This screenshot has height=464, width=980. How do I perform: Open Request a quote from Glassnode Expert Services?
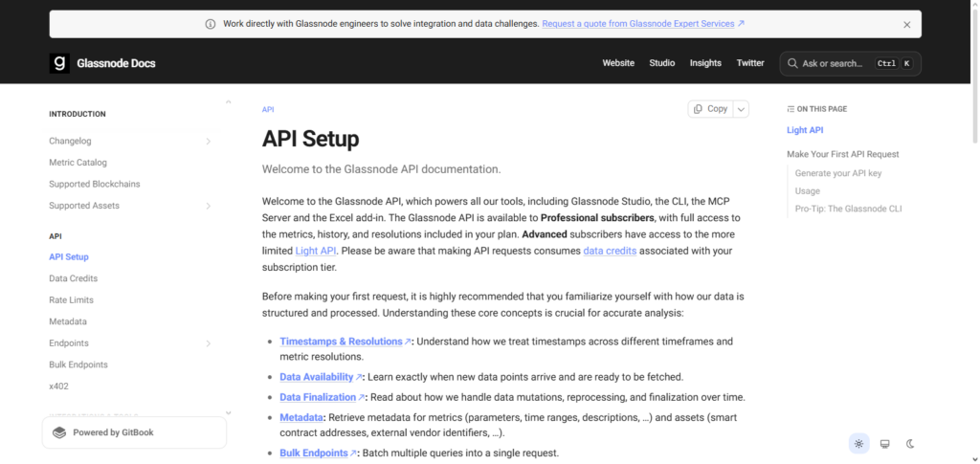(x=643, y=24)
